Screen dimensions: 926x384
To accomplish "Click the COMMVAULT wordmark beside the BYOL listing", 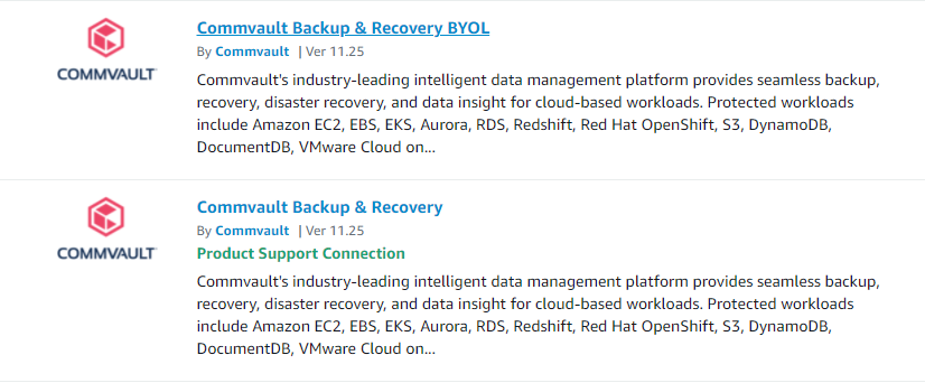I will (107, 74).
